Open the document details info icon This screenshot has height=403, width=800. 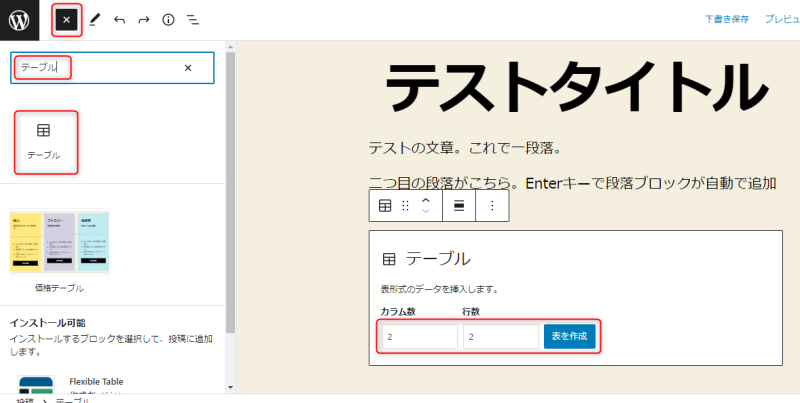click(x=168, y=20)
